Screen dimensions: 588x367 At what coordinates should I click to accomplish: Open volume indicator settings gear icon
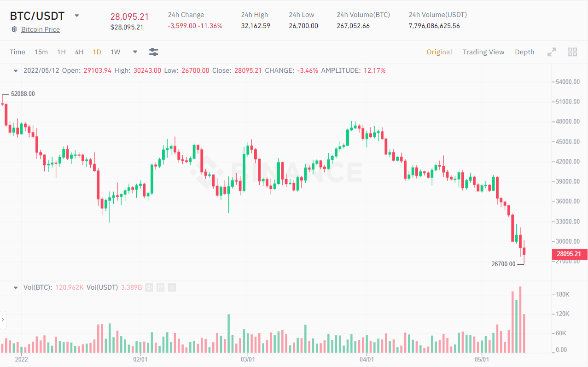tap(160, 287)
